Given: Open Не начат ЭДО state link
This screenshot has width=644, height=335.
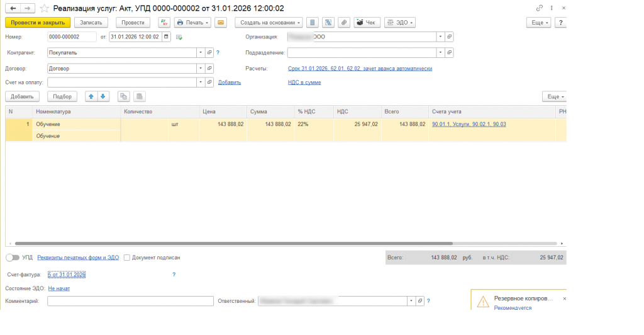Looking at the screenshot, I should click(x=58, y=288).
